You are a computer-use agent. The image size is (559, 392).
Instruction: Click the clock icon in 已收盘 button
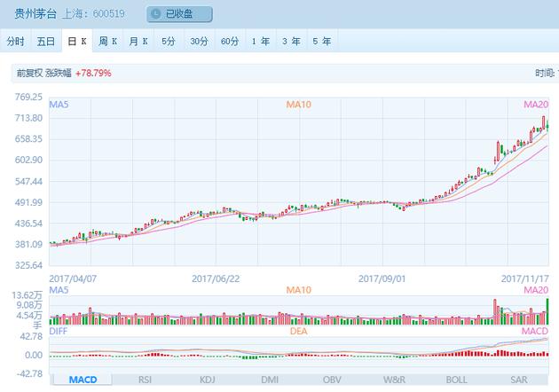click(x=156, y=14)
